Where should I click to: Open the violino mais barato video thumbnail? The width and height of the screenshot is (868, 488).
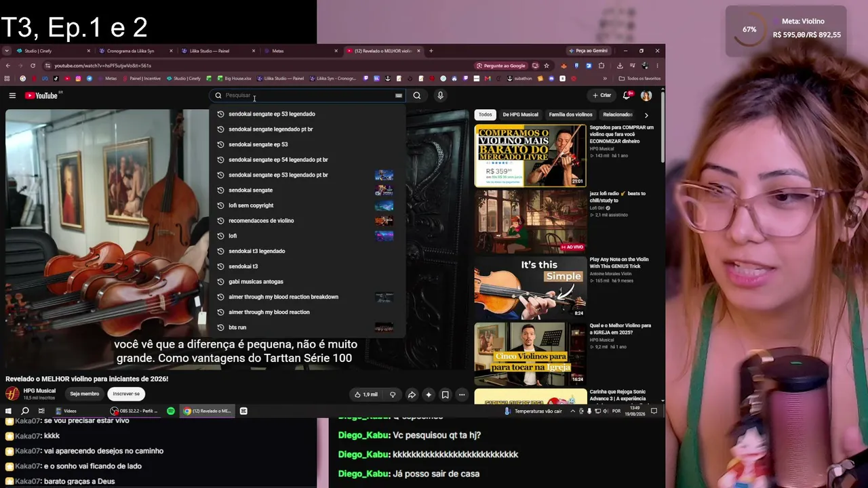[x=530, y=155]
